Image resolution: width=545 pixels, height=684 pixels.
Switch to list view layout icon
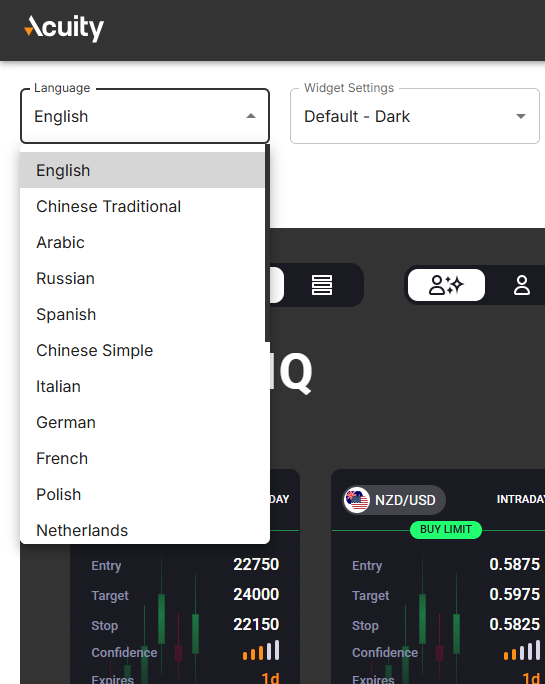[322, 285]
